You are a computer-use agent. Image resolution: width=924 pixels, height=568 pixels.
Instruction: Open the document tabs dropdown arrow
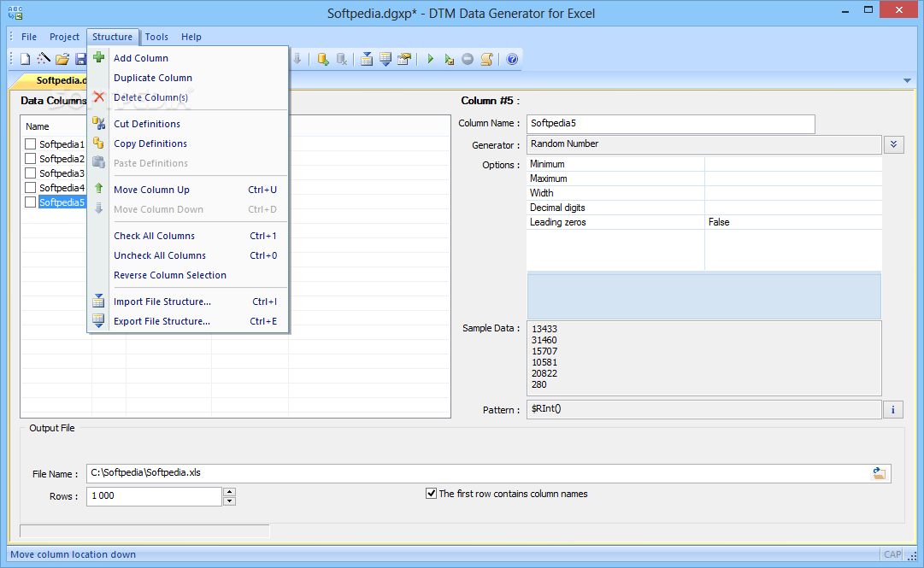click(x=907, y=80)
